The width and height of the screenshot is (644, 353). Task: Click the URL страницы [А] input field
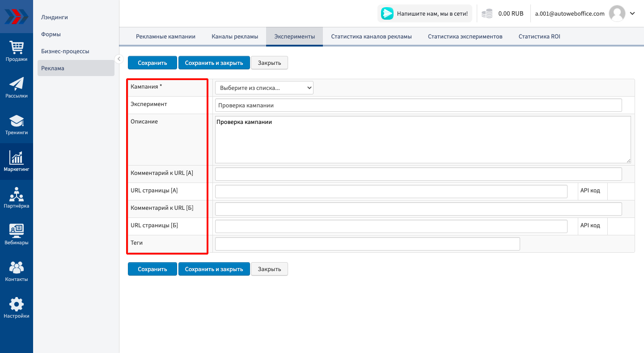[391, 191]
